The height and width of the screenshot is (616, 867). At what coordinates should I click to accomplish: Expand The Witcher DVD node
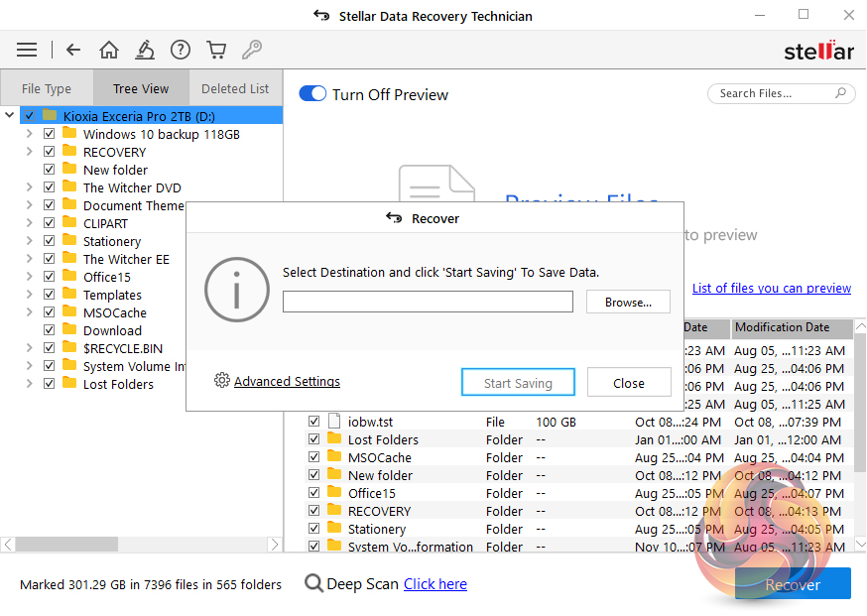point(30,187)
